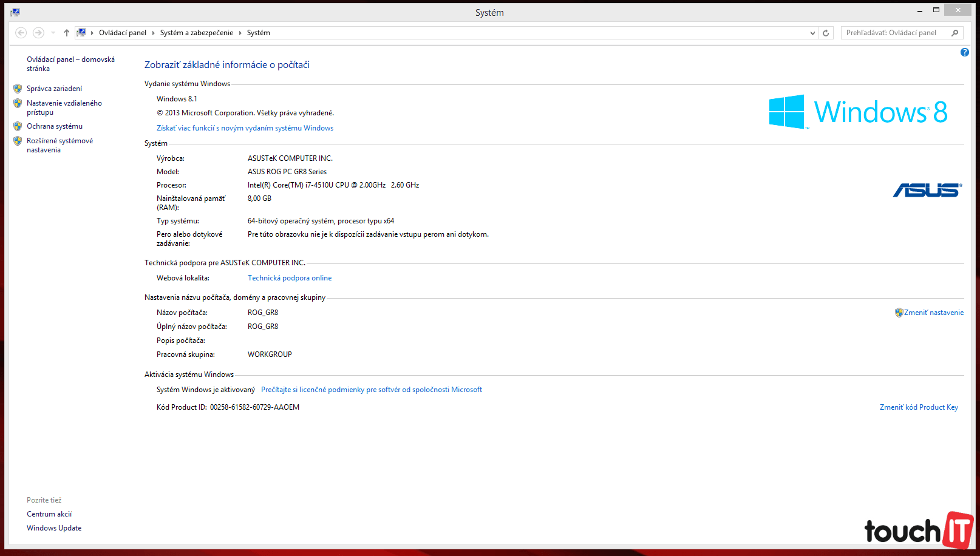Focus the Prehľadávať Ovládací panel search box
The image size is (980, 556).
pos(893,33)
